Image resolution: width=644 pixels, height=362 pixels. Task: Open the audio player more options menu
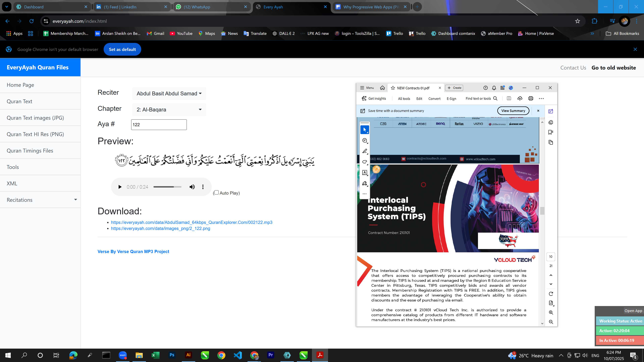(x=203, y=187)
